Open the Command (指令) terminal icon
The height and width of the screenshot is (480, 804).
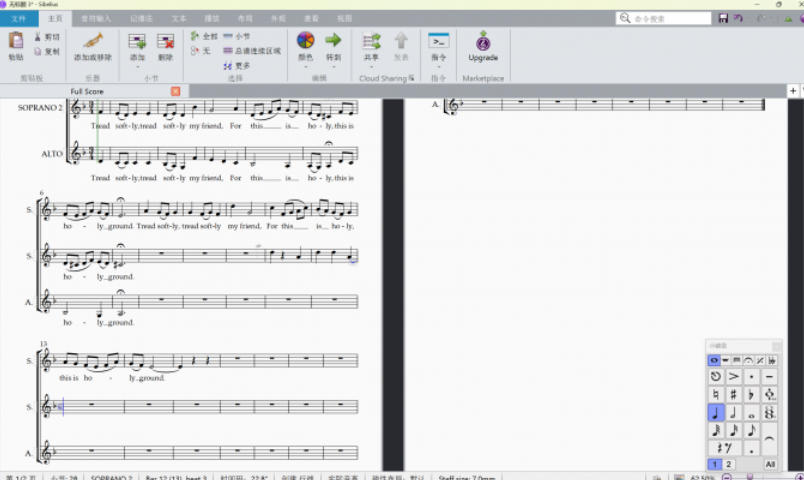(x=439, y=41)
